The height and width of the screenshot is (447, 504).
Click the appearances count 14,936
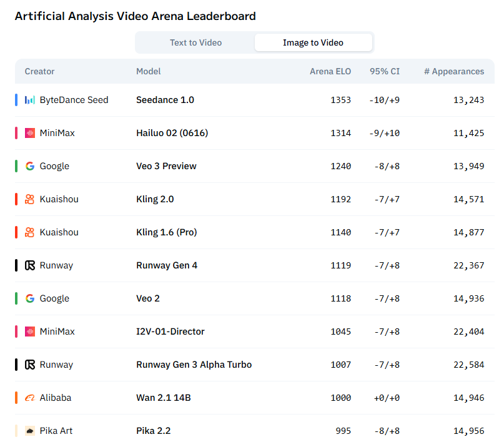pyautogui.click(x=468, y=298)
